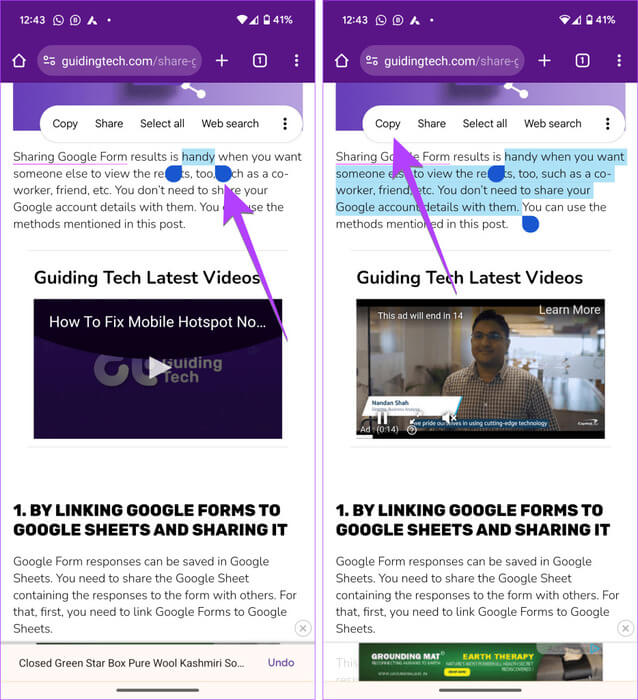Tap the 'By Linking Google Forms' heading, right screen
Viewport: 638px width, 700px height.
pyautogui.click(x=473, y=520)
